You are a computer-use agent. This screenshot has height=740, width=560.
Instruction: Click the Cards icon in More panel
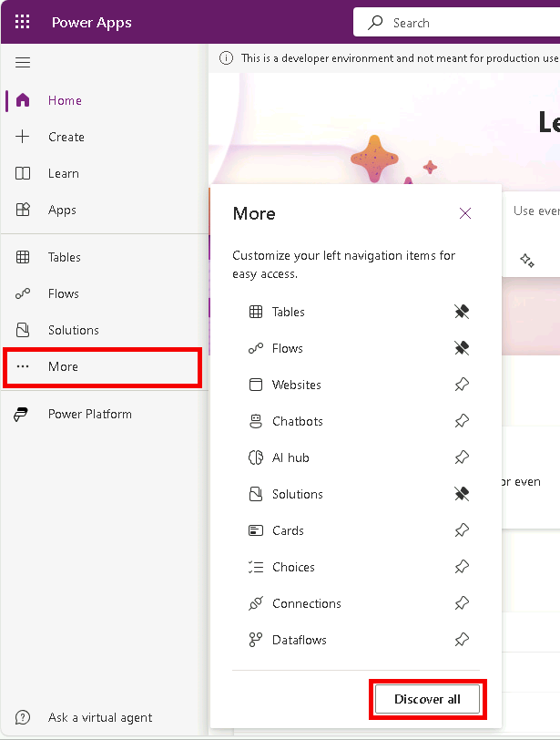[x=256, y=530]
